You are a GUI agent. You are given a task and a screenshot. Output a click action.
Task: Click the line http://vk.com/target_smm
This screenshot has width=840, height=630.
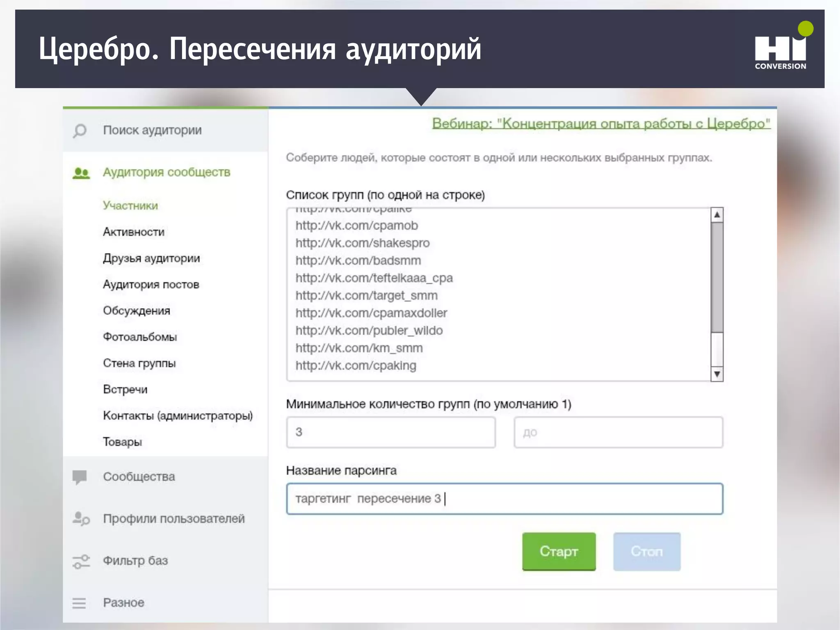[x=367, y=295]
